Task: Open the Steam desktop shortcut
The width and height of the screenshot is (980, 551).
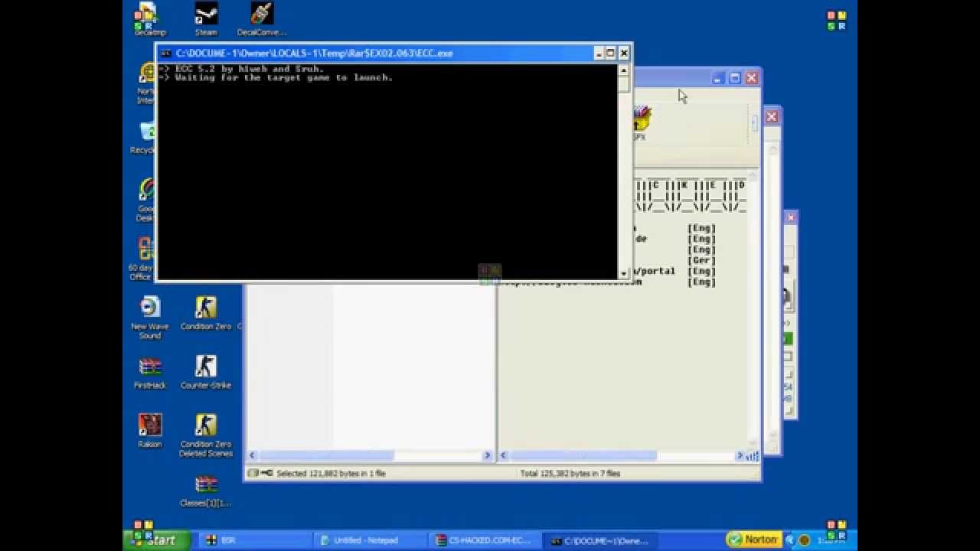Action: click(206, 19)
